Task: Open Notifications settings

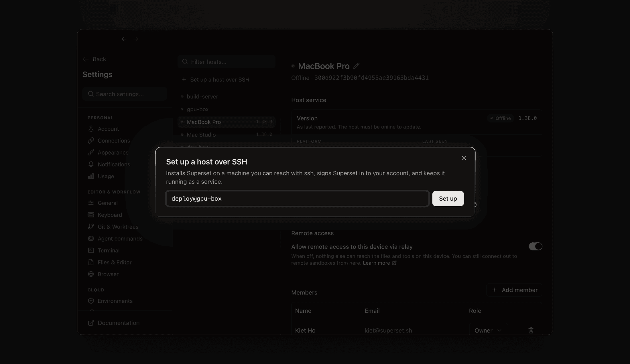Action: 114,165
